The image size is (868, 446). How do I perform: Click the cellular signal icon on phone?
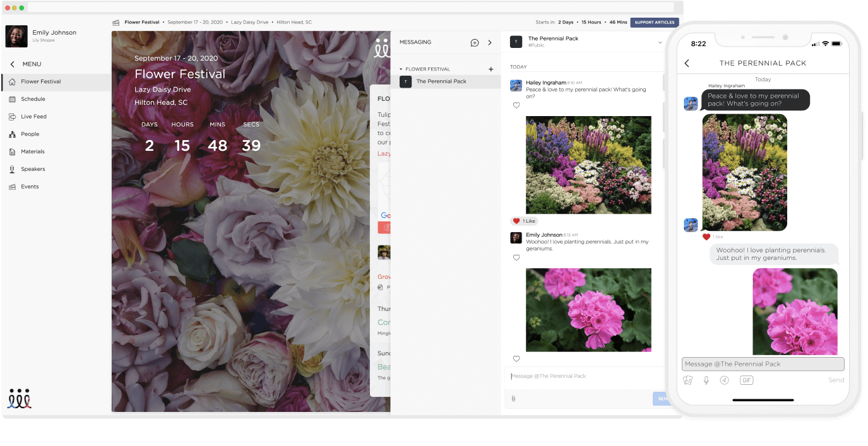pyautogui.click(x=816, y=44)
